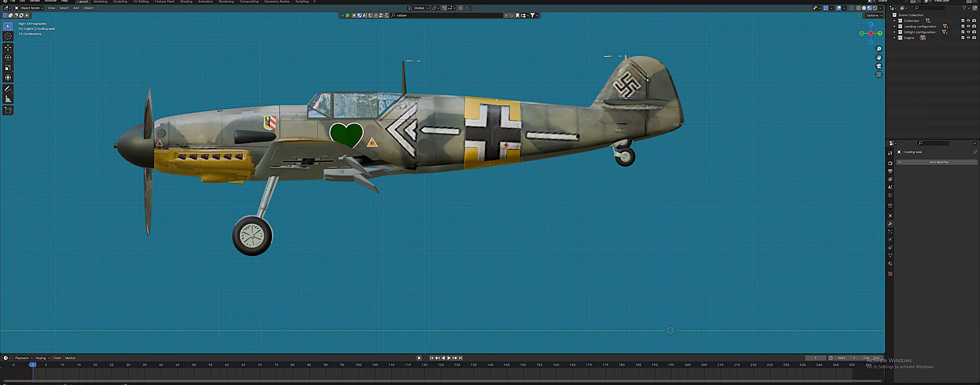Screen dimensions: 980x385
Task: Uncheck Landing configuration collection checkbox
Action: click(963, 26)
